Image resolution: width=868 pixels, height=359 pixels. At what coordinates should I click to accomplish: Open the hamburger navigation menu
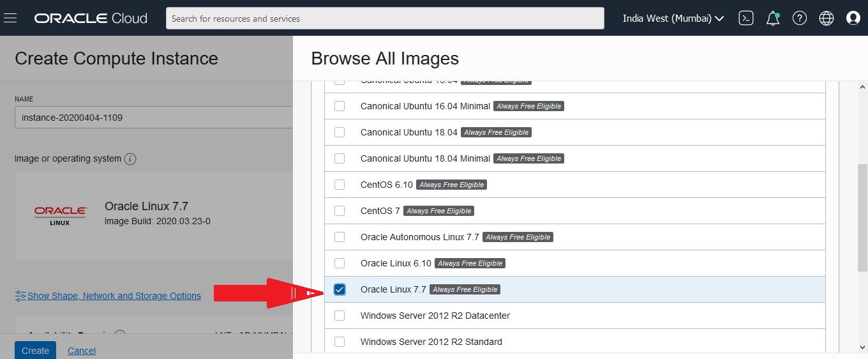tap(10, 18)
